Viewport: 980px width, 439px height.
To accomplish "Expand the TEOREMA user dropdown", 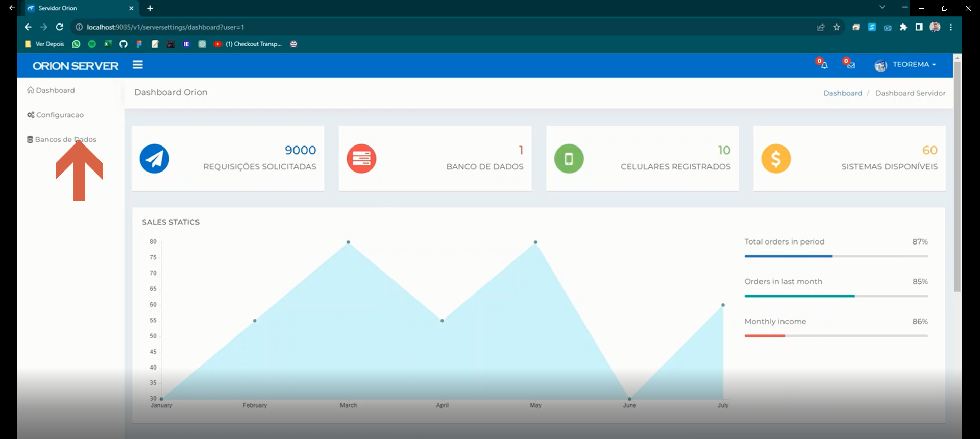I will (914, 65).
